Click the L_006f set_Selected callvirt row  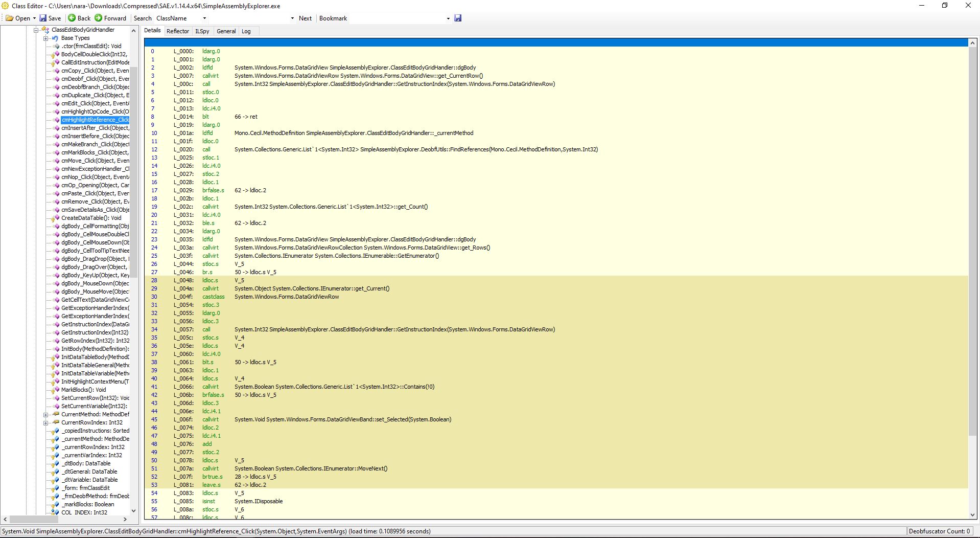click(x=556, y=419)
